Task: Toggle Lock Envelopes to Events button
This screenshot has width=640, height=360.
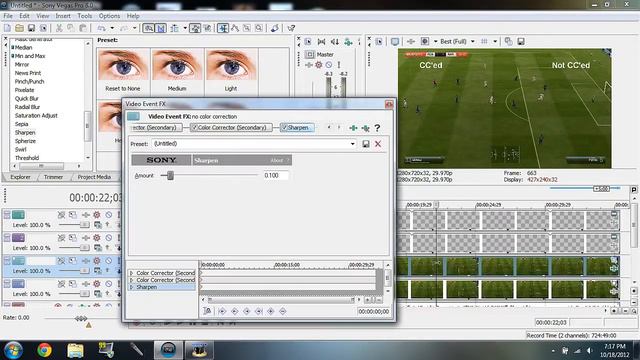Action: (x=196, y=28)
